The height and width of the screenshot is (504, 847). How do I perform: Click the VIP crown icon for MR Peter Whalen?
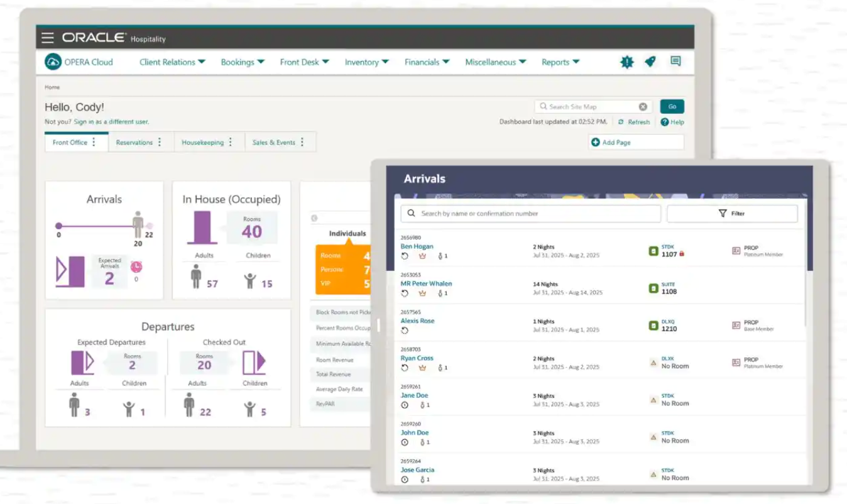point(422,293)
